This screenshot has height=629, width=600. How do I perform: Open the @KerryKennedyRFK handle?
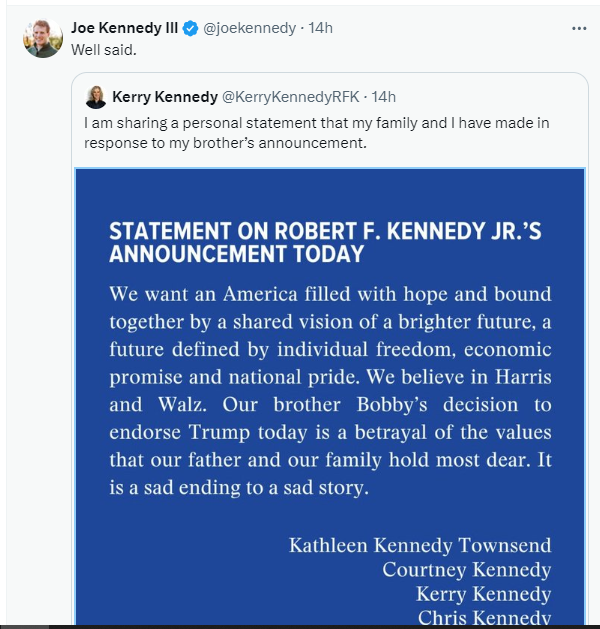click(290, 97)
